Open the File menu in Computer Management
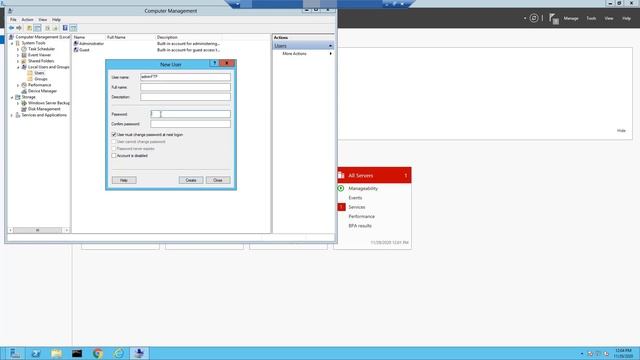640x360 pixels. (13, 20)
